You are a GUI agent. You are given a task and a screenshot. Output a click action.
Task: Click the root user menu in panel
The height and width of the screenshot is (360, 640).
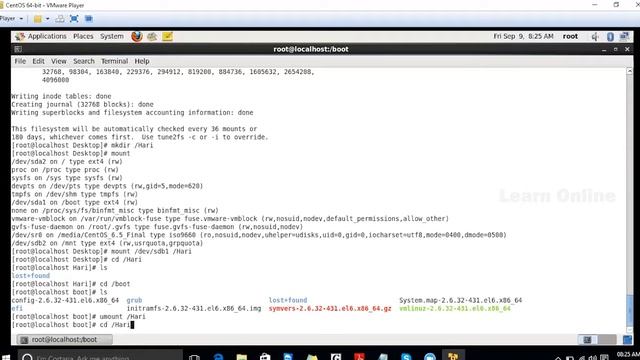[570, 36]
